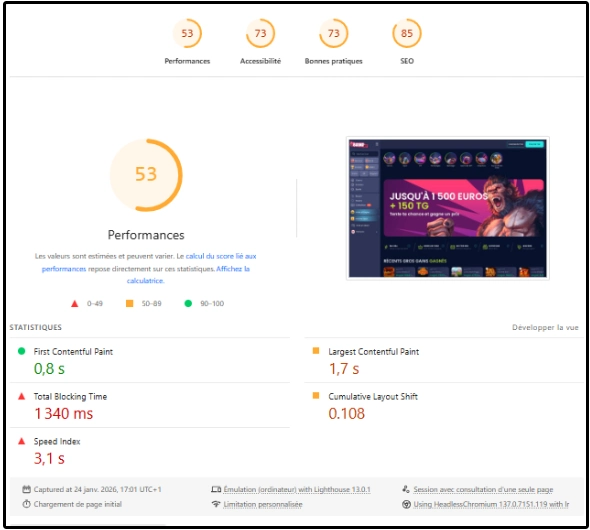Image resolution: width=590 pixels, height=530 pixels.
Task: Click the Largest Contentful Paint label
Action: [374, 352]
